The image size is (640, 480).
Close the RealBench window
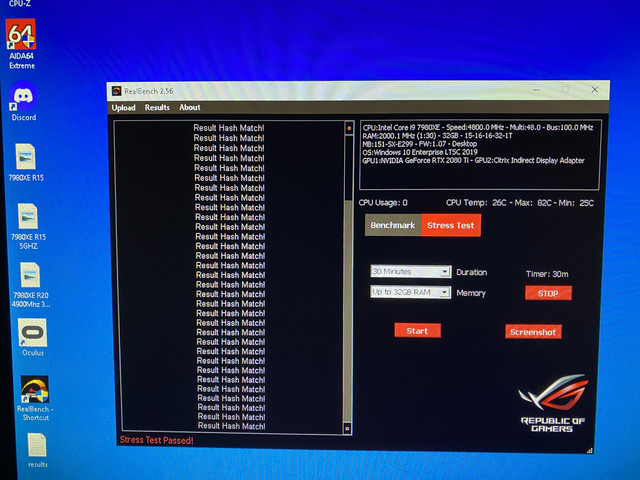[x=595, y=90]
